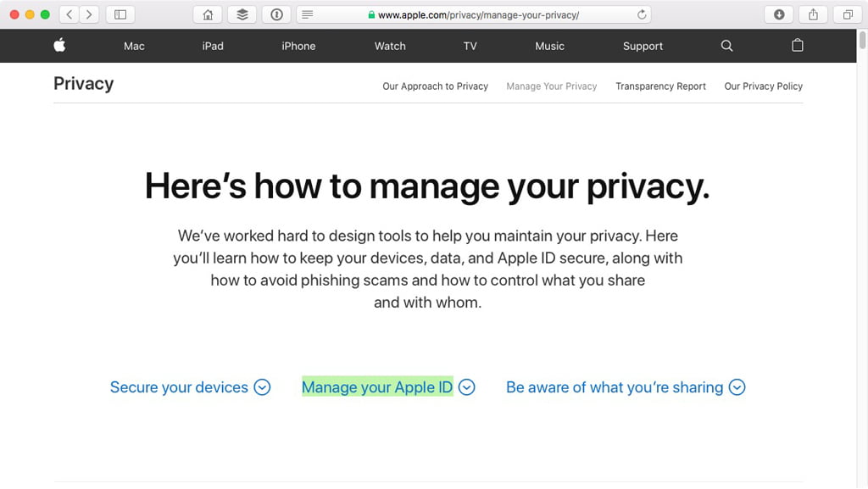
Task: Minimize the Safari window with yellow button
Action: point(30,14)
